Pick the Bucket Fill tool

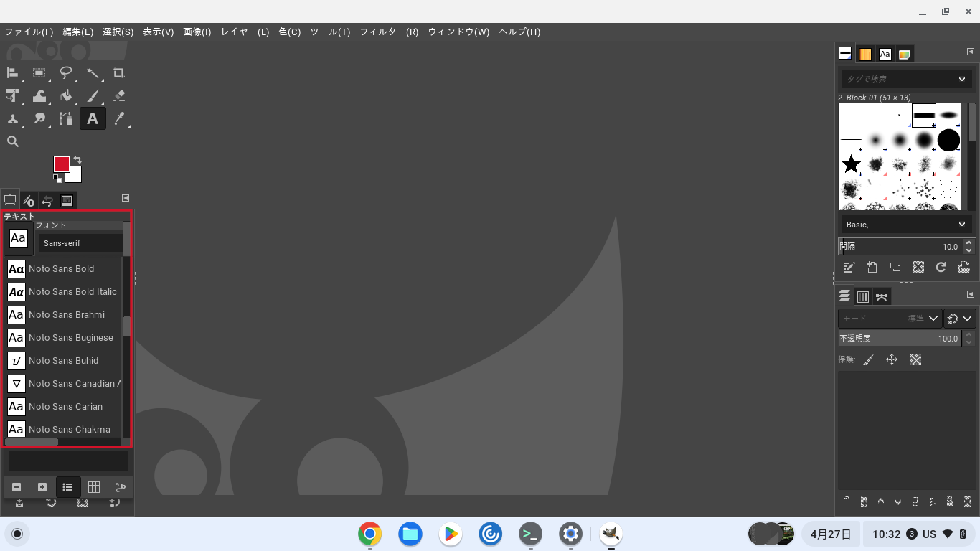coord(66,95)
